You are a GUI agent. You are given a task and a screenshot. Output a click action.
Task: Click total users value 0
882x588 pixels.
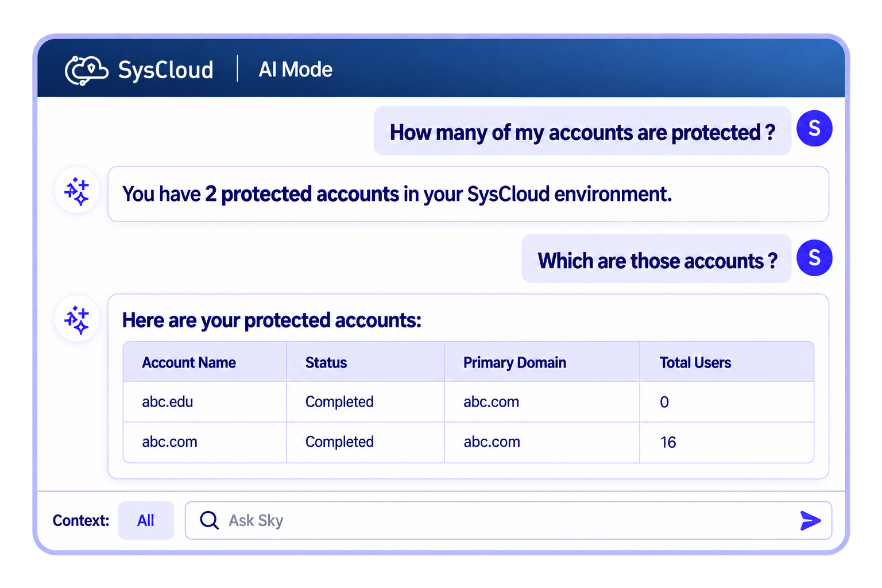(664, 402)
